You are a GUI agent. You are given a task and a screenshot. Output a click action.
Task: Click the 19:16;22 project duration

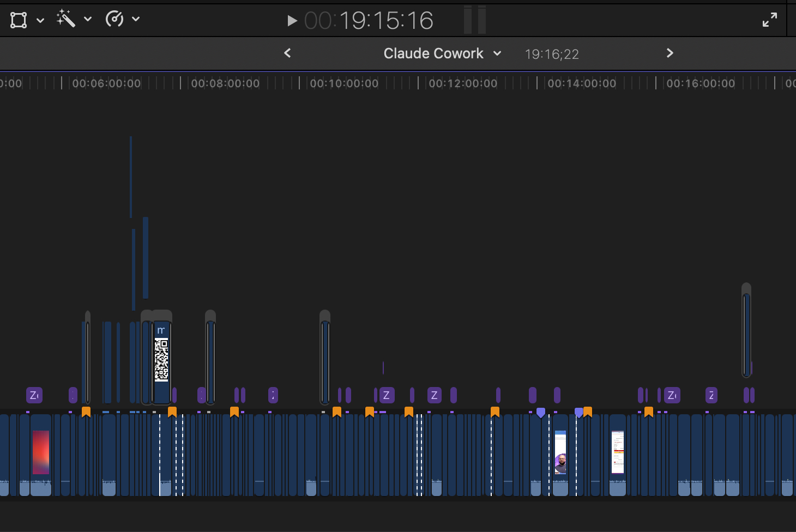tap(551, 54)
